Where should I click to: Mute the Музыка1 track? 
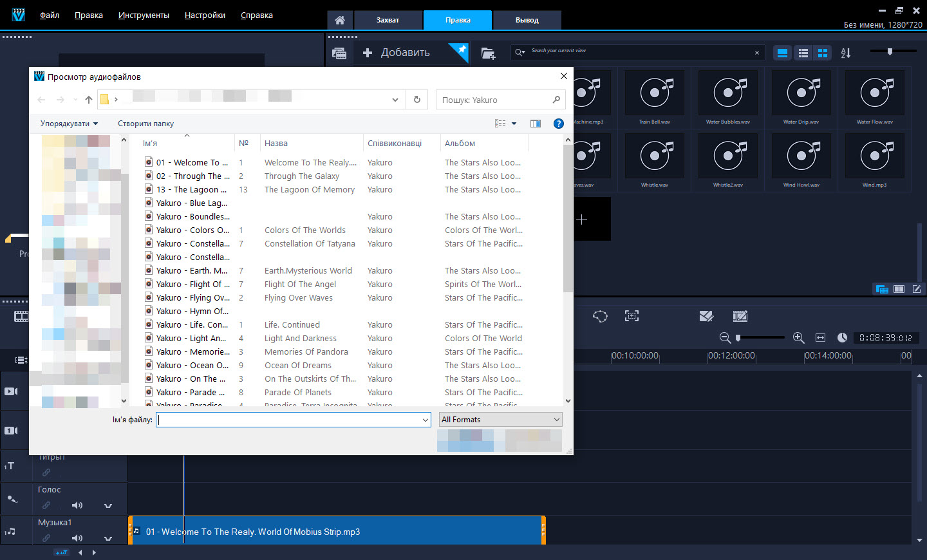77,538
